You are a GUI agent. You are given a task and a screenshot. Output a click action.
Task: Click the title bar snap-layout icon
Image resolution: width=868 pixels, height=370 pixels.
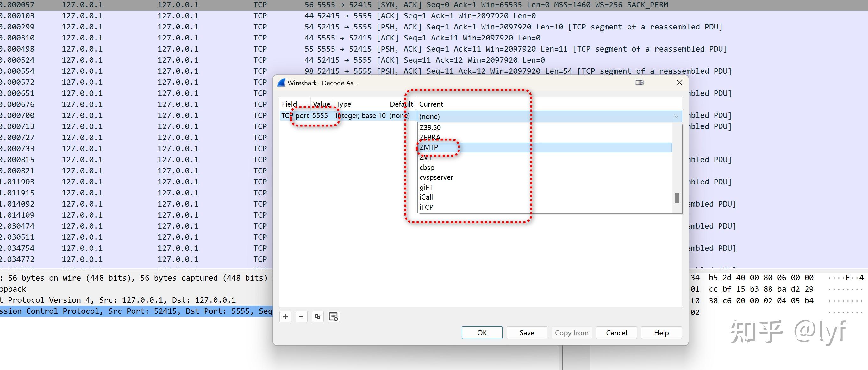click(x=640, y=83)
